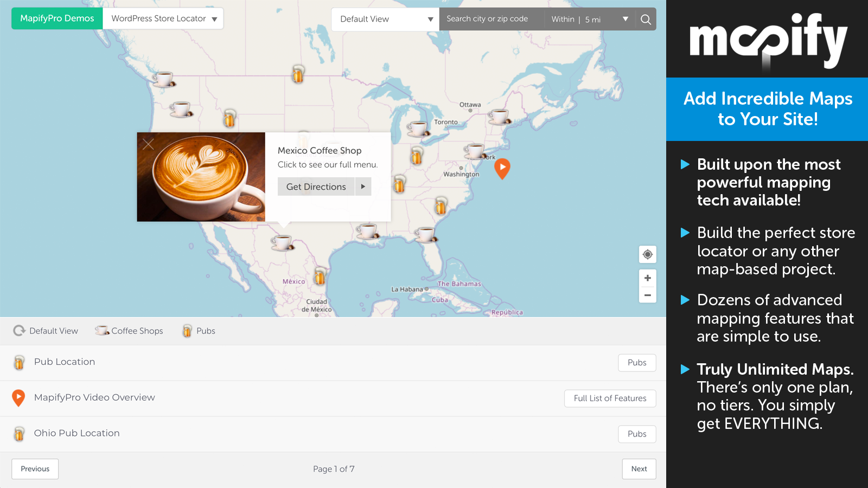
Task: Zoom in with the plus button
Action: click(x=647, y=278)
